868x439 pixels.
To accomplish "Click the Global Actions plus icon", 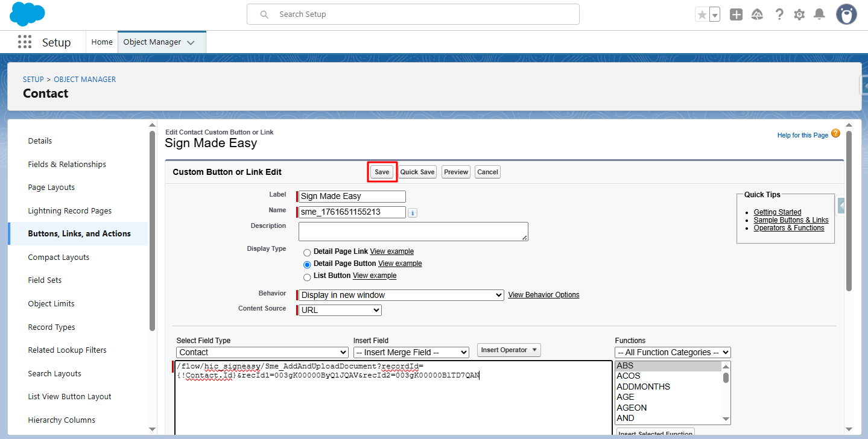I will (736, 14).
